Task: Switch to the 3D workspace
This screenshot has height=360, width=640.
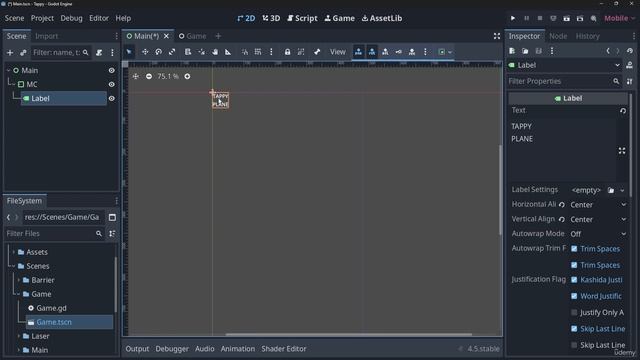Action: (x=271, y=18)
